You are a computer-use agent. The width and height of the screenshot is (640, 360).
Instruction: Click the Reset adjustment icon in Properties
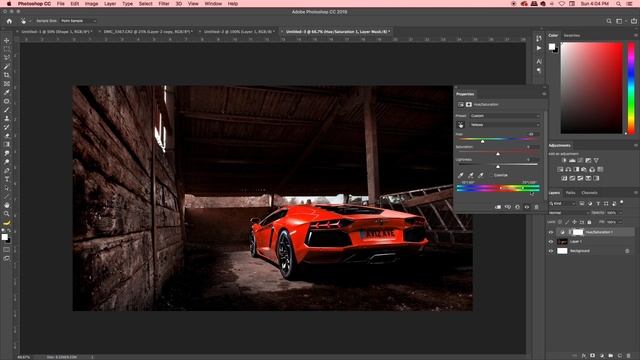pyautogui.click(x=517, y=207)
